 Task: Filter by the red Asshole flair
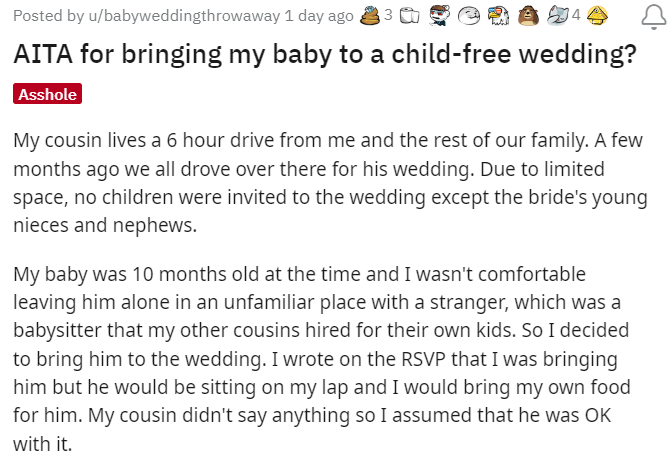coord(47,94)
